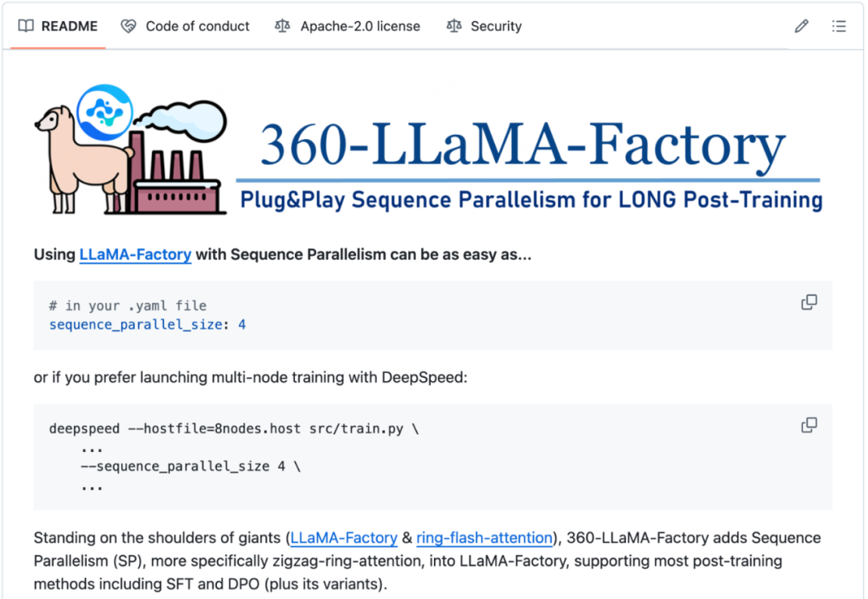868x599 pixels.
Task: Click the scale icon beside Apache-2.0 license
Action: click(x=282, y=26)
